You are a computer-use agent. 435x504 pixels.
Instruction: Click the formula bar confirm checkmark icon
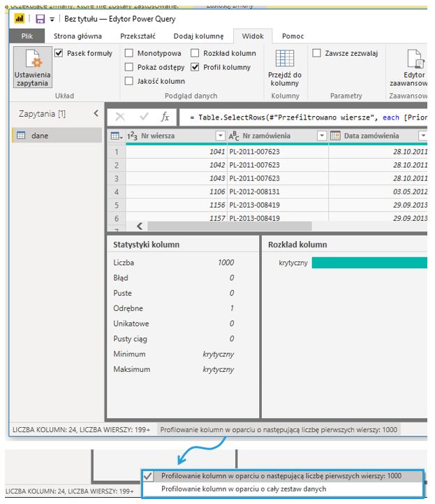(144, 117)
